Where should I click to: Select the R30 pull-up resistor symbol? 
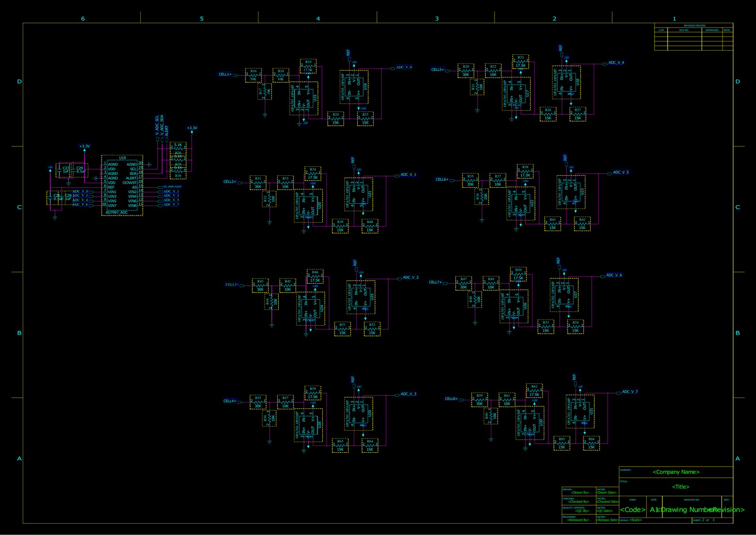(x=178, y=173)
